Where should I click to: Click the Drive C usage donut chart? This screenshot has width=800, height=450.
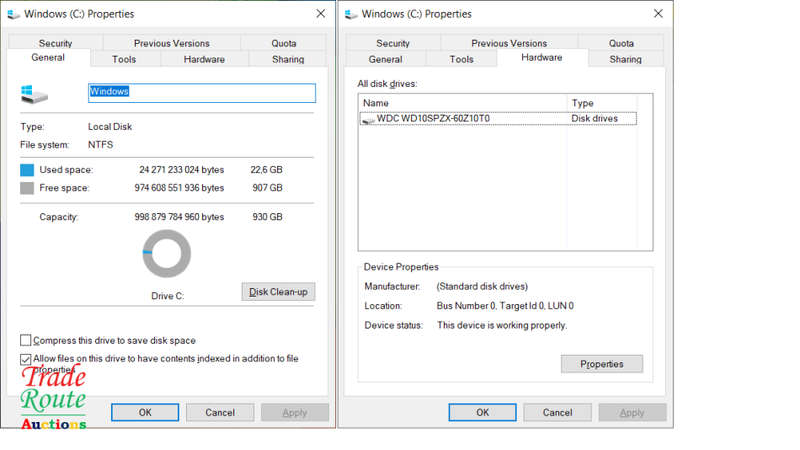[167, 254]
